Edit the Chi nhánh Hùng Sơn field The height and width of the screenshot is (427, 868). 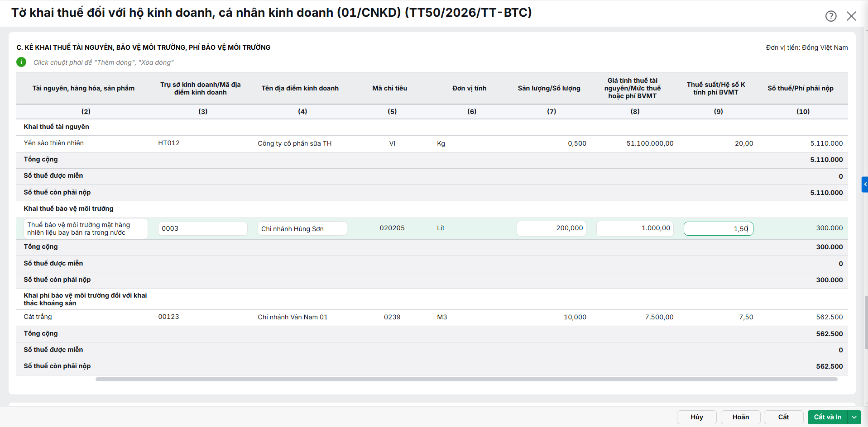tap(302, 228)
